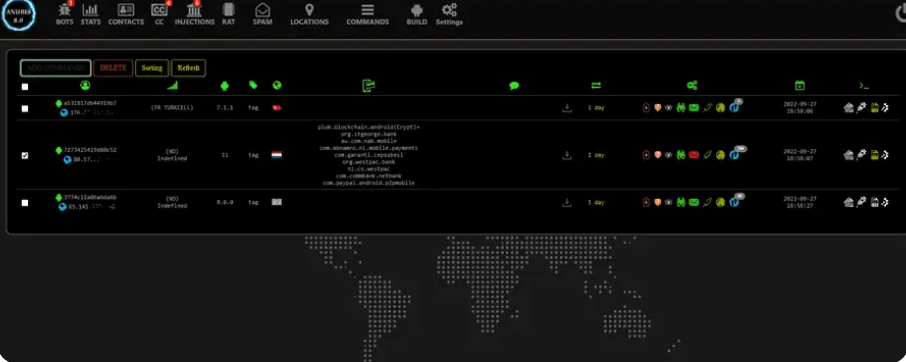Viewport: 906px width, 362px height.
Task: Open the BUILD Android section
Action: [417, 14]
